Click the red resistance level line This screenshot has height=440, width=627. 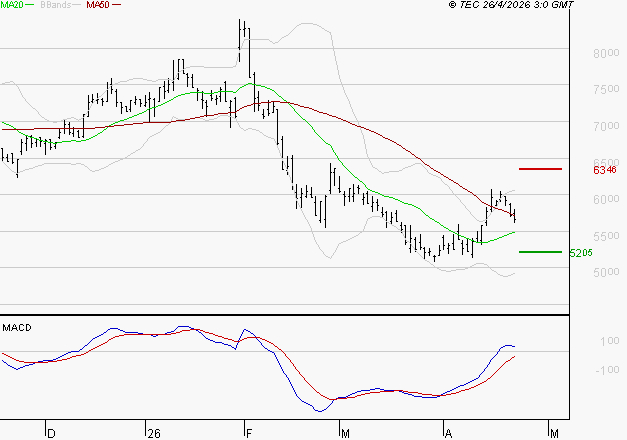(x=540, y=169)
